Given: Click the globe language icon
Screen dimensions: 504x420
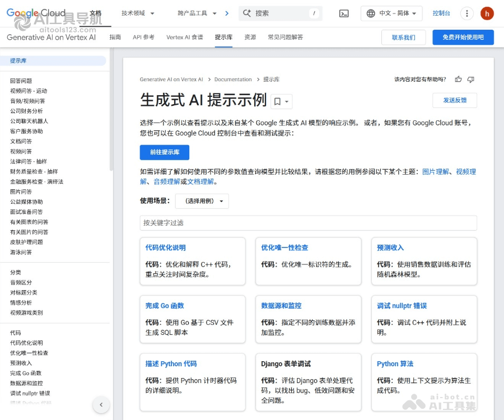Looking at the screenshot, I should coord(371,13).
